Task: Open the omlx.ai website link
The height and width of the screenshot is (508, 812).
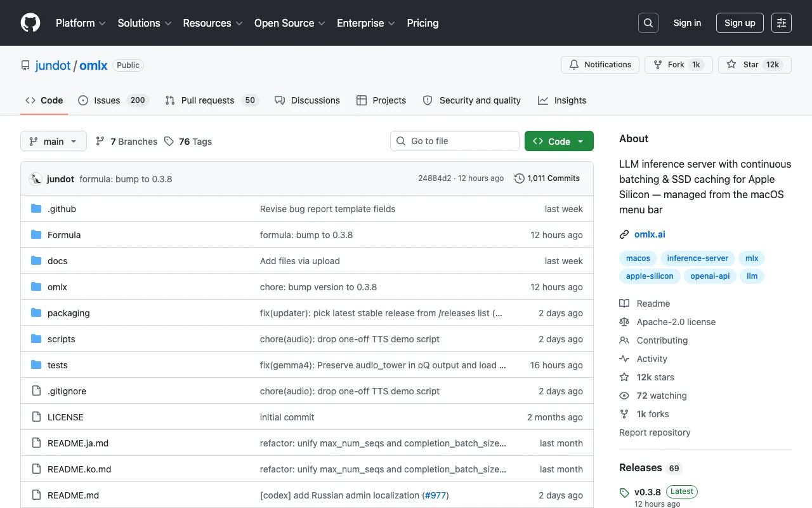Action: pyautogui.click(x=650, y=234)
